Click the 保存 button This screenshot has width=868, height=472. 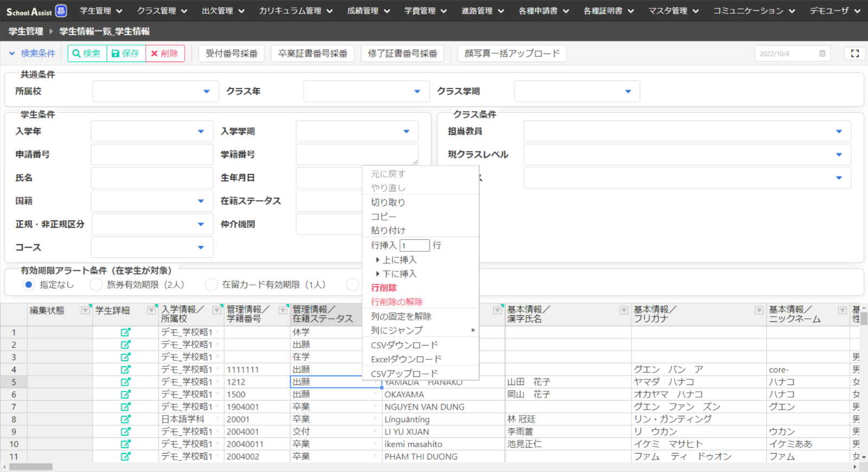126,53
